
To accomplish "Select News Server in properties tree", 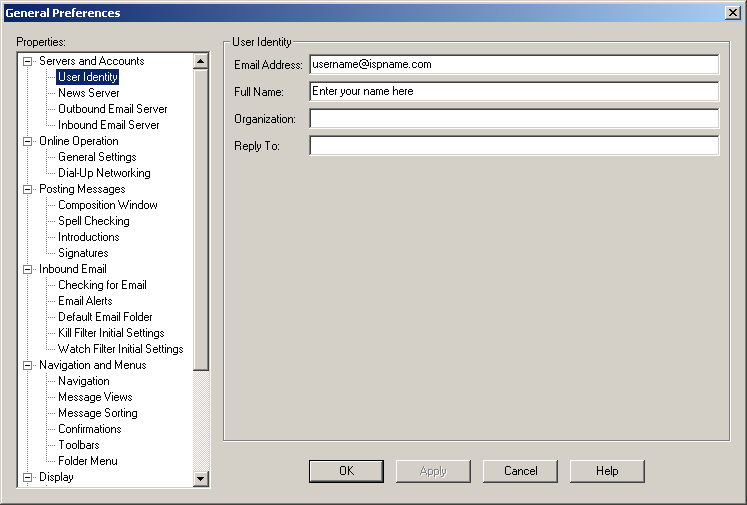I will [88, 93].
